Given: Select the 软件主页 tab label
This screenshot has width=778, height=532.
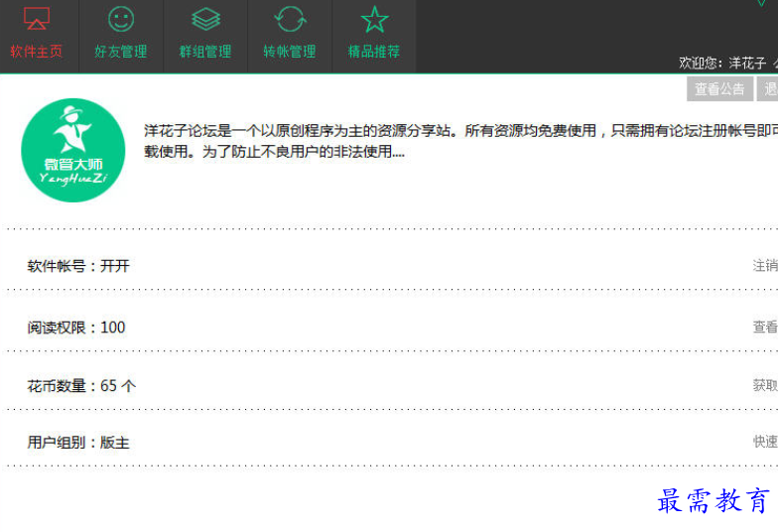Looking at the screenshot, I should point(36,52).
